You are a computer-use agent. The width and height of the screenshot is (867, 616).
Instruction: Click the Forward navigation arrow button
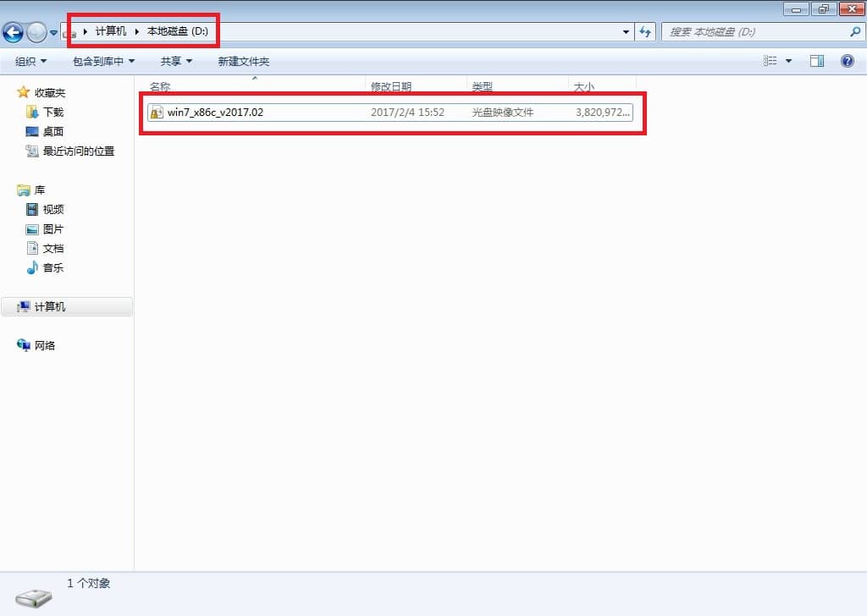point(36,32)
